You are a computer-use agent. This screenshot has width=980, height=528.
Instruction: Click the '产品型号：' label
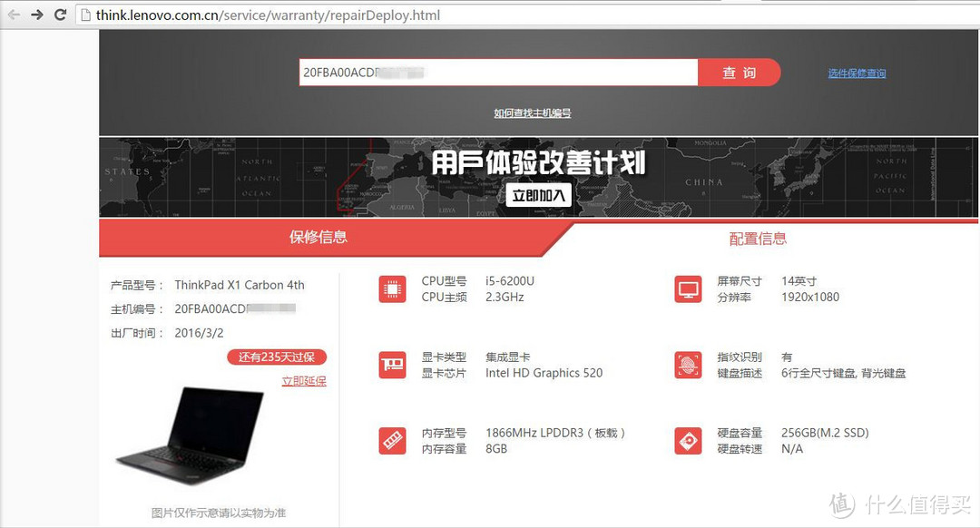point(137,286)
